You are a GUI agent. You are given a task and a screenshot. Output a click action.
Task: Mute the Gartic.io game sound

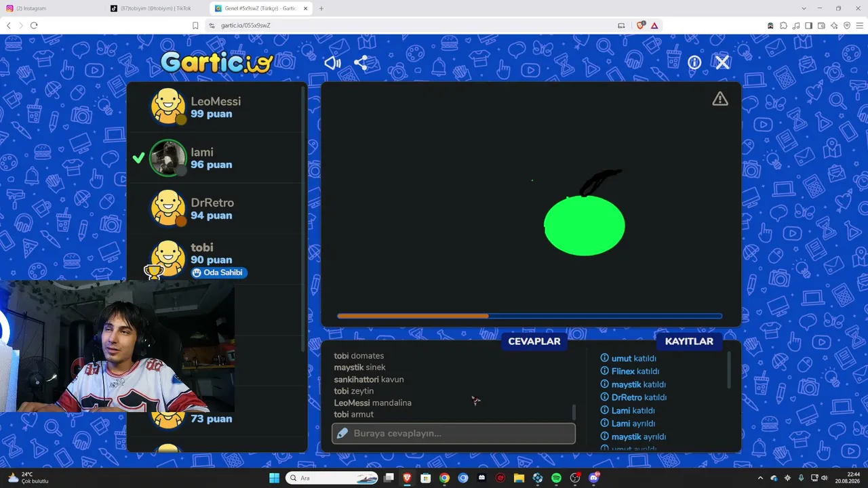[x=332, y=63]
